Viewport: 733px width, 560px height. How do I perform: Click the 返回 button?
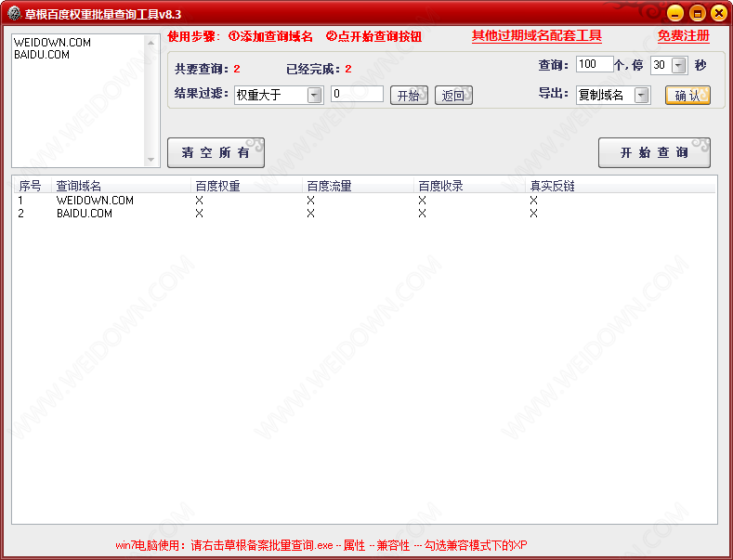(453, 96)
